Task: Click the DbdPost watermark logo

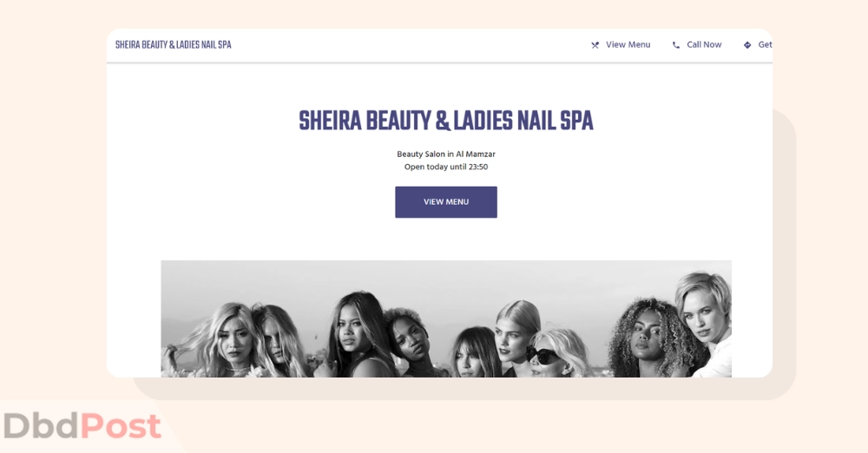Action: [82, 426]
